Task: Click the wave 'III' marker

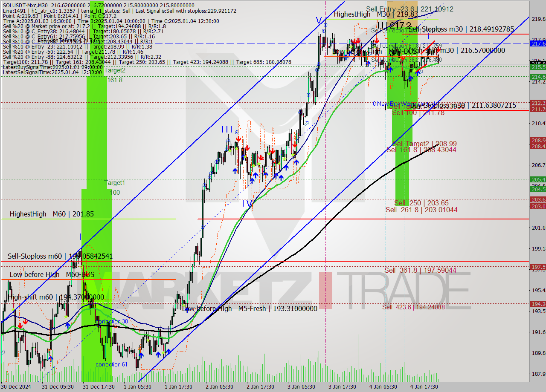Action: [x=227, y=129]
